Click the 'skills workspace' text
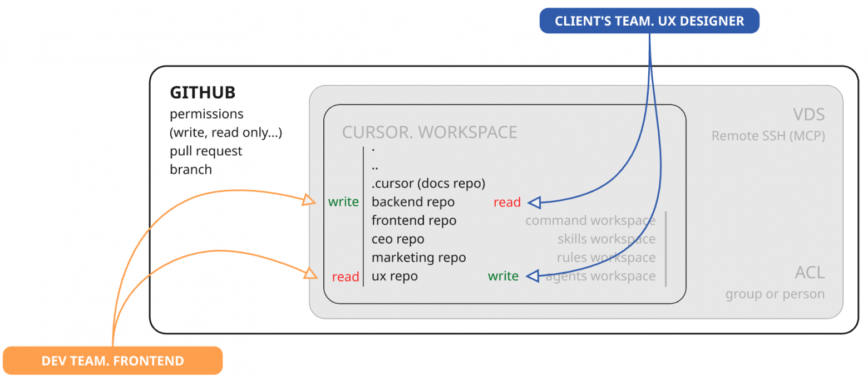The height and width of the screenshot is (380, 868). 606,239
